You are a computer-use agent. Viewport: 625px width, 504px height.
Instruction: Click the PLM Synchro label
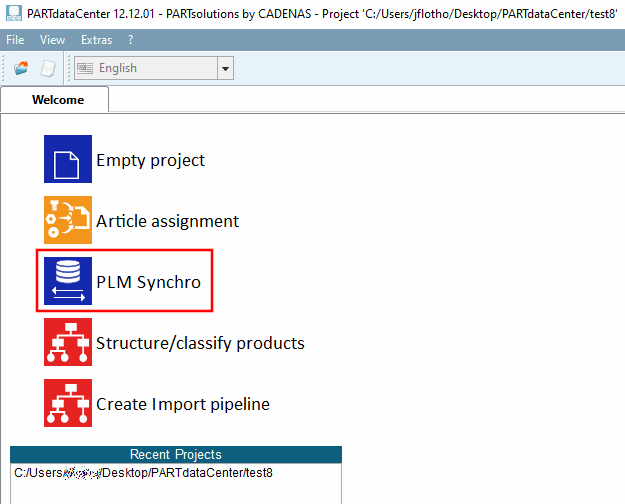point(148,282)
